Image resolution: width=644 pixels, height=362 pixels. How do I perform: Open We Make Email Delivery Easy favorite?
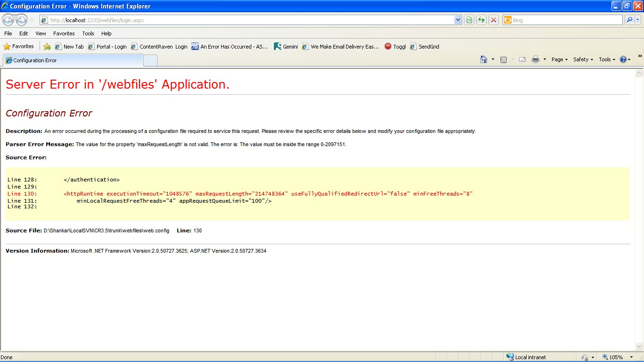pyautogui.click(x=340, y=47)
